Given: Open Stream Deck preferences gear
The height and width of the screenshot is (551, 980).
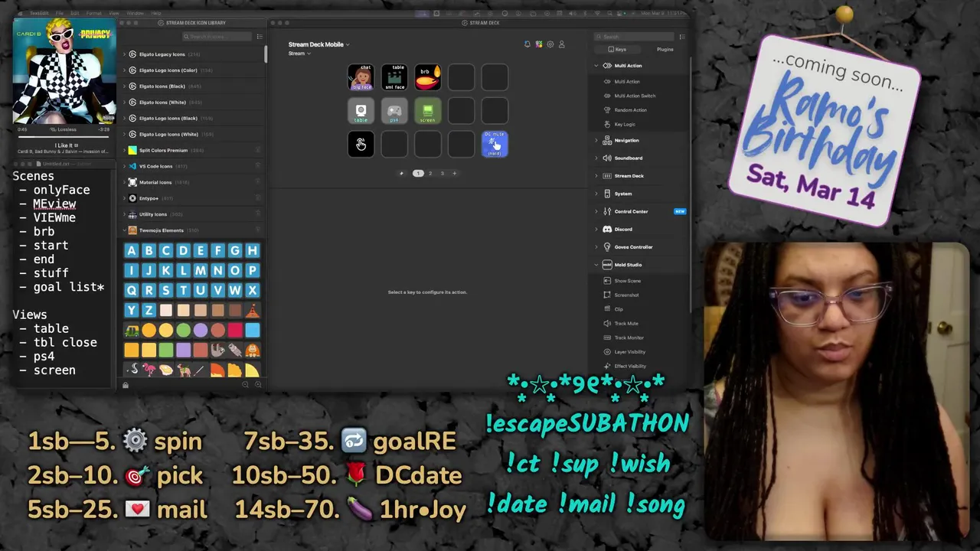Looking at the screenshot, I should click(550, 44).
